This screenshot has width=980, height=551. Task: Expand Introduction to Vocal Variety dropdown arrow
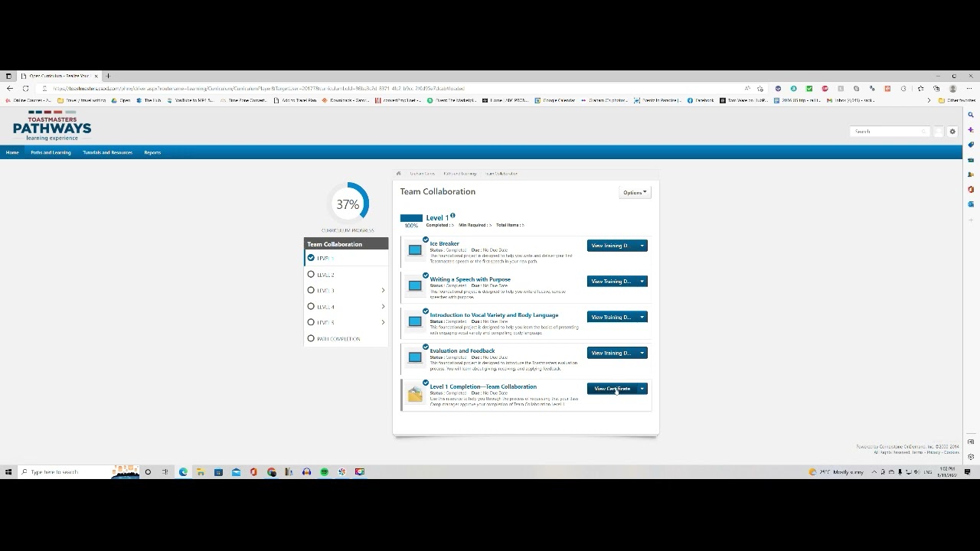pyautogui.click(x=642, y=317)
